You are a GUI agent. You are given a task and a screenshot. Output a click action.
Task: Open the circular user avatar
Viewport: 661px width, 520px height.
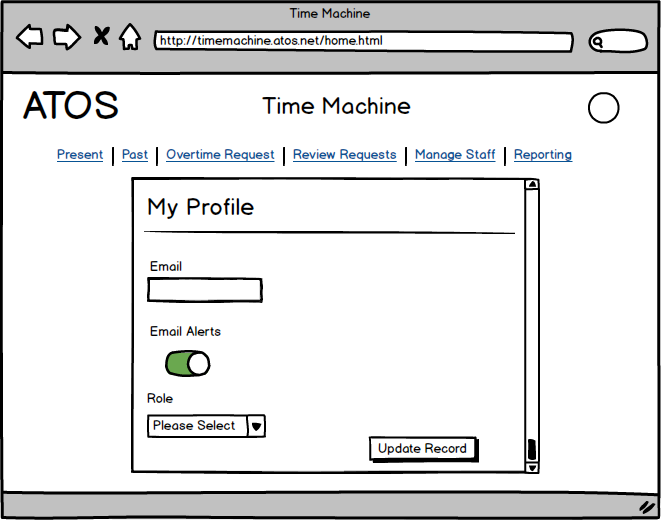click(x=603, y=108)
